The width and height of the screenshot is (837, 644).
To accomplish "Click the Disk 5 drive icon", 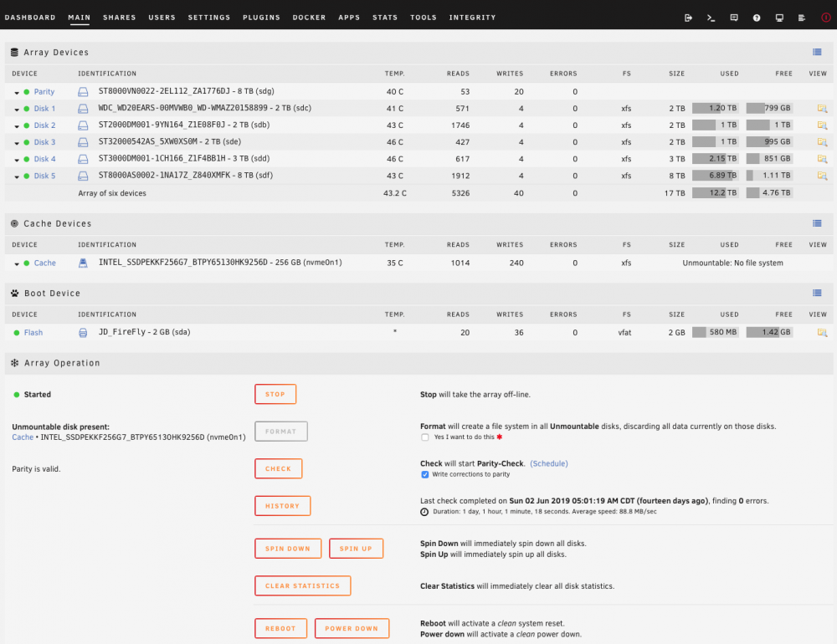I will 83,176.
